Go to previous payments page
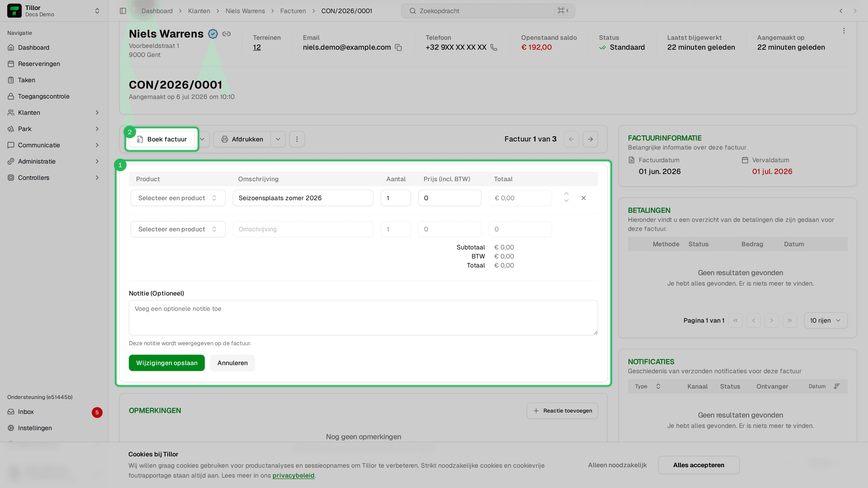 (x=753, y=320)
